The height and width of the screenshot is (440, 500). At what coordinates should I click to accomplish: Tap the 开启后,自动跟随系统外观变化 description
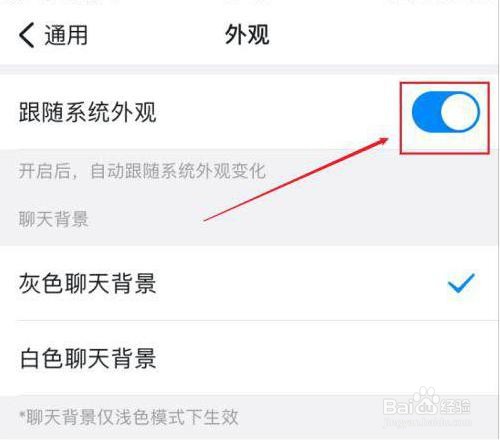point(142,171)
